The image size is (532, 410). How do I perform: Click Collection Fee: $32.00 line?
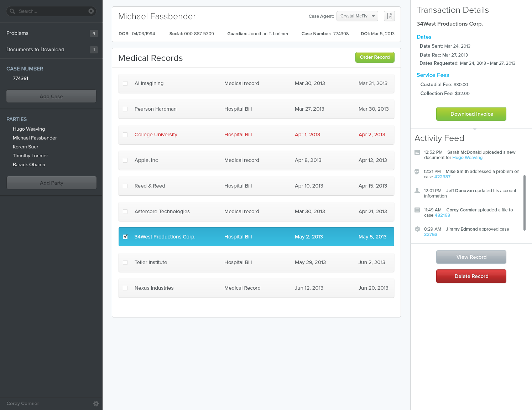coord(445,94)
